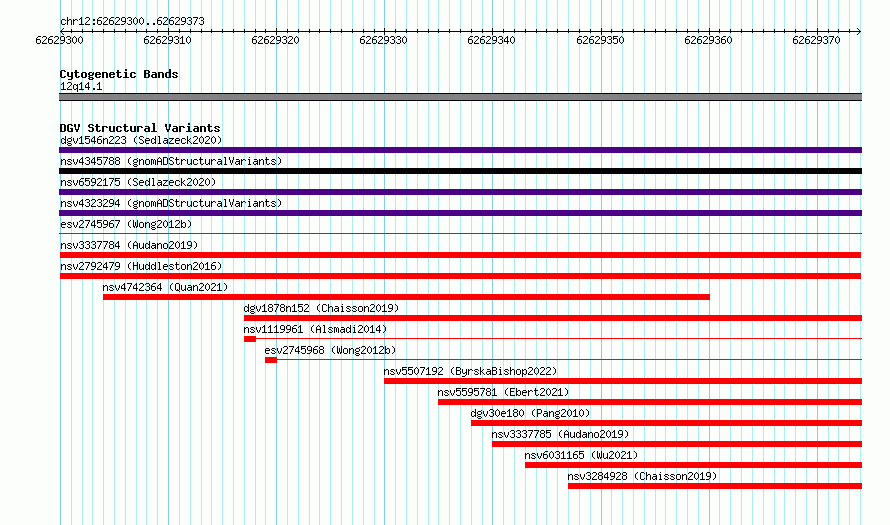
Task: Click ruler position 62629320
Action: point(275,40)
